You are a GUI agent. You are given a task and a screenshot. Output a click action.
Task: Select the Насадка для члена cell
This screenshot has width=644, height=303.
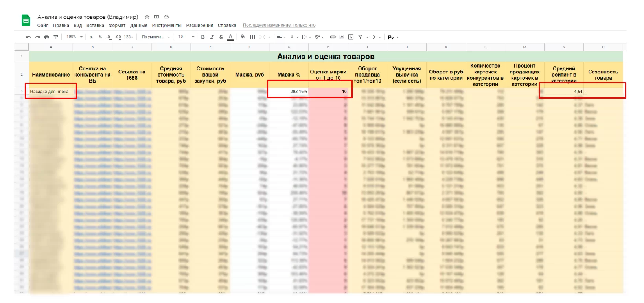[50, 92]
